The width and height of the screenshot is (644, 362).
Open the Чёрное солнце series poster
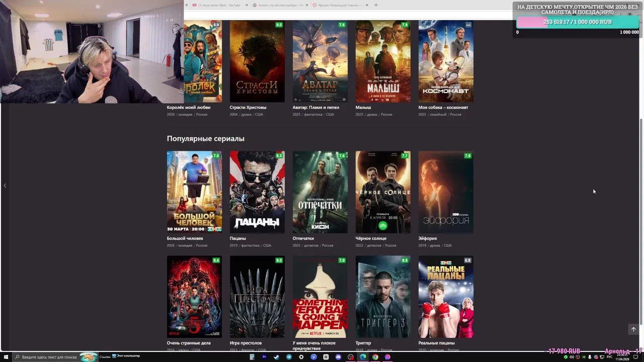point(383,192)
